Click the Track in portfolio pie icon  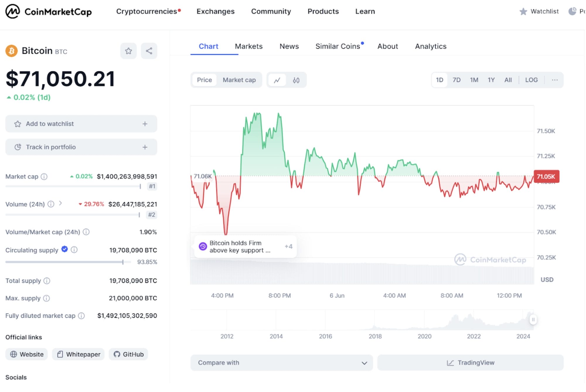click(x=18, y=147)
